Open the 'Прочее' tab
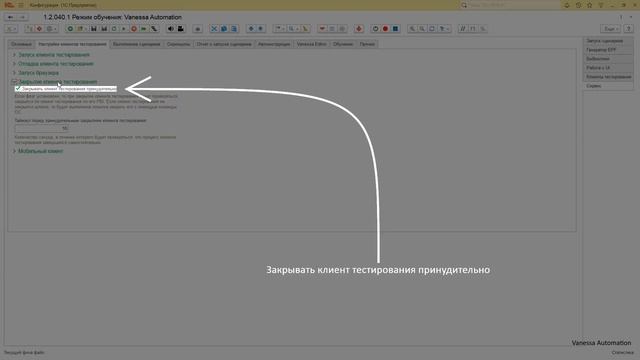This screenshot has width=640, height=360. (367, 44)
